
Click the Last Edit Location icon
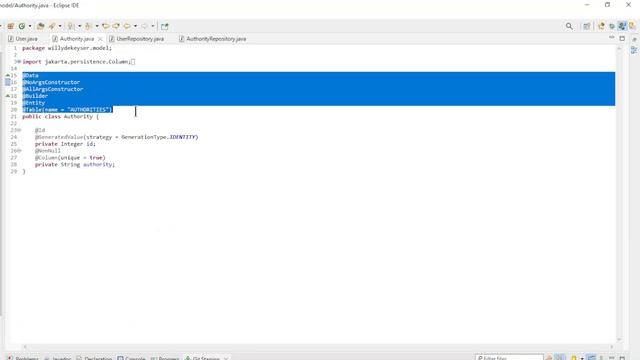click(106, 26)
